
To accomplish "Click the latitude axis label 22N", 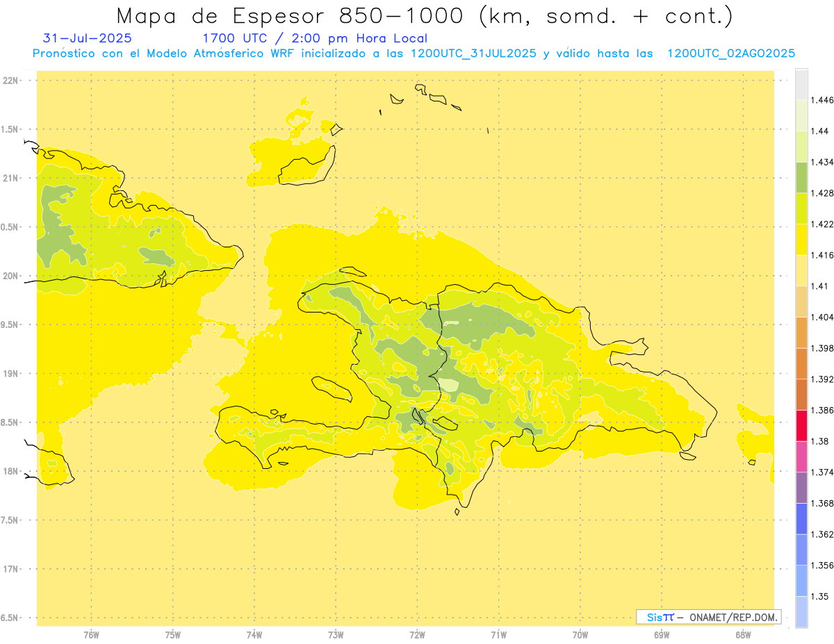I will 10,80.
